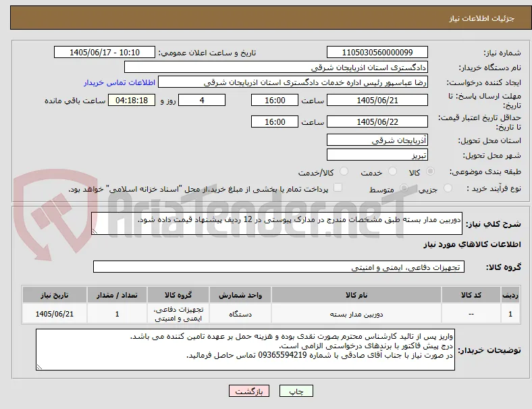Click the buyer notes text area
The width and height of the screenshot is (532, 409).
tap(245, 350)
